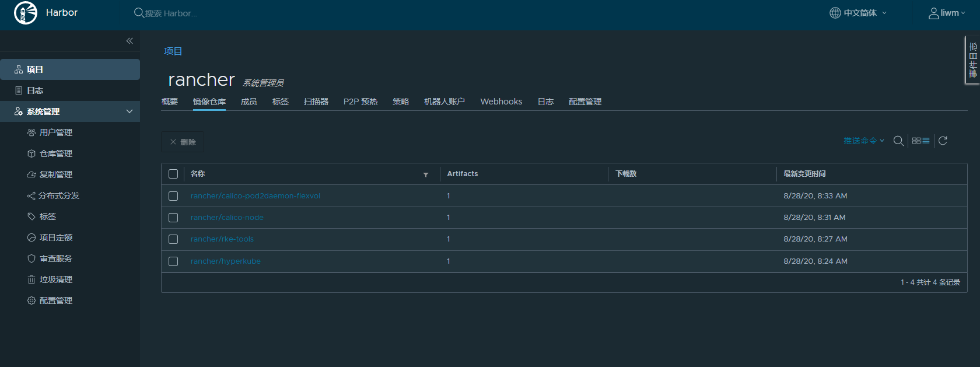Click the search magnifier icon in header
Viewport: 980px width, 367px height.
139,13
